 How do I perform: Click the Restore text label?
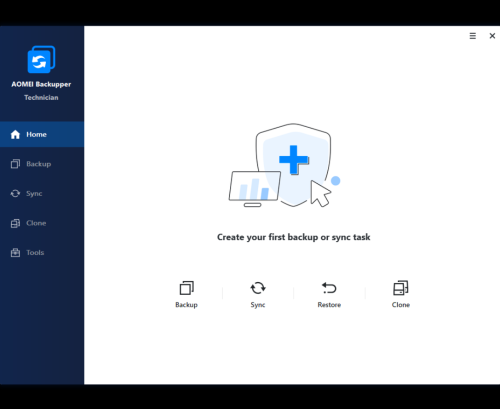point(329,305)
